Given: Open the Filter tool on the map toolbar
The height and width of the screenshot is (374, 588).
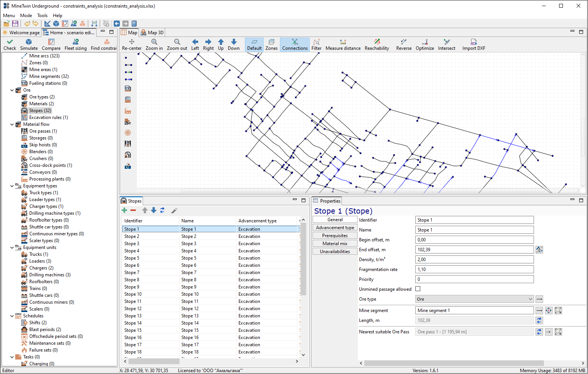Looking at the screenshot, I should (x=316, y=44).
